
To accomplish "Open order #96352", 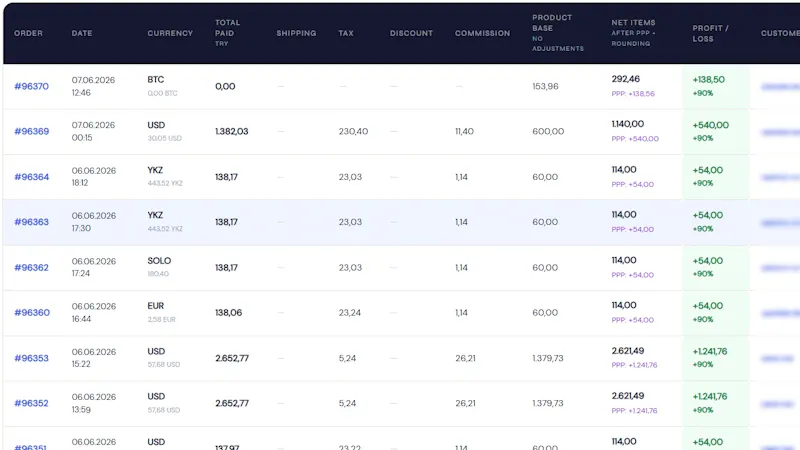I will click(x=31, y=403).
